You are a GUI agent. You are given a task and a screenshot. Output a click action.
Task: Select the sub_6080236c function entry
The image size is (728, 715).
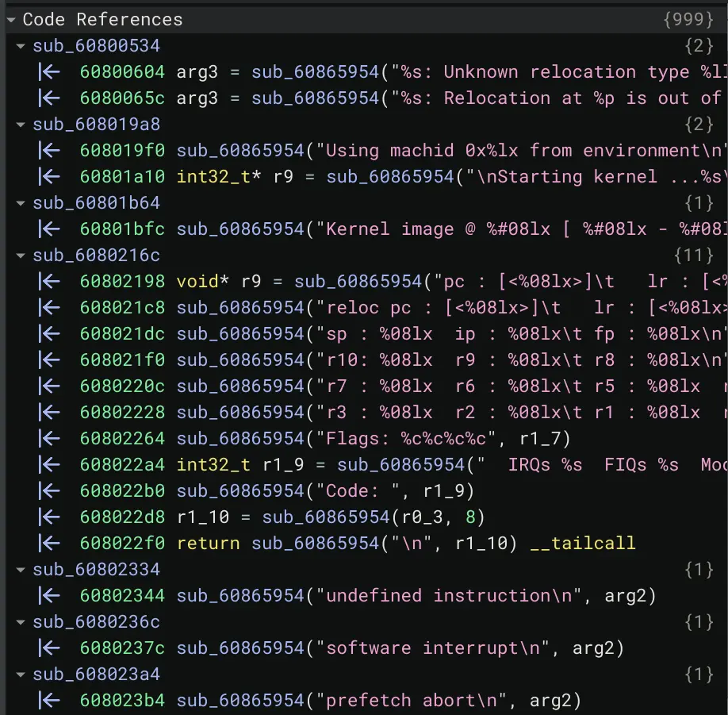point(96,622)
